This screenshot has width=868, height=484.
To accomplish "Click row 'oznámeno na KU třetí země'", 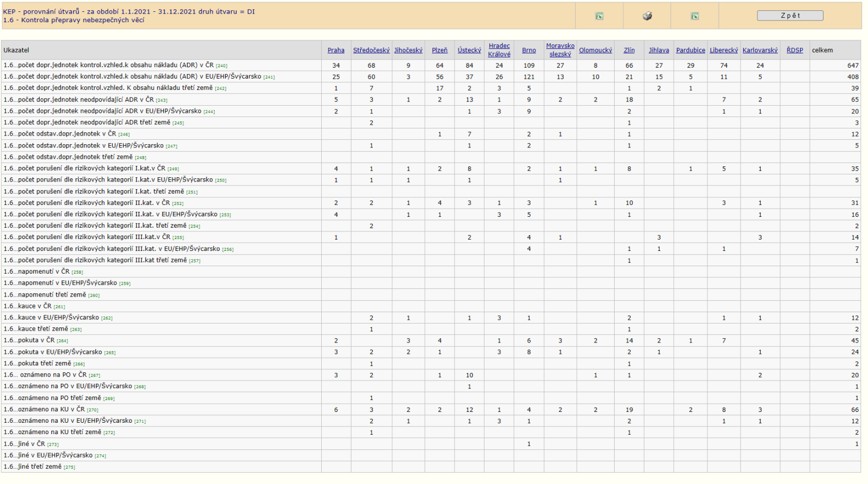I will point(59,433).
